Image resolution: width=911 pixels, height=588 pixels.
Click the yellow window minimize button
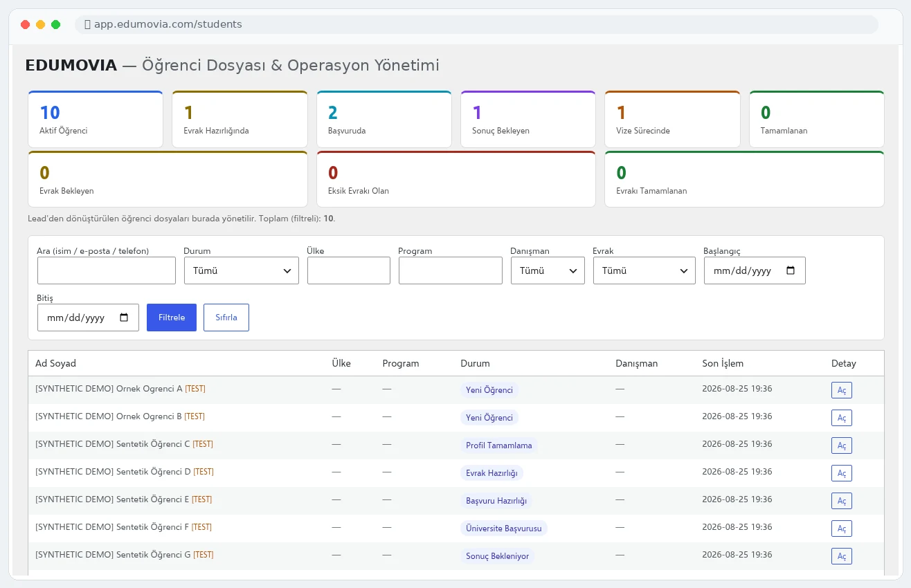tap(41, 25)
